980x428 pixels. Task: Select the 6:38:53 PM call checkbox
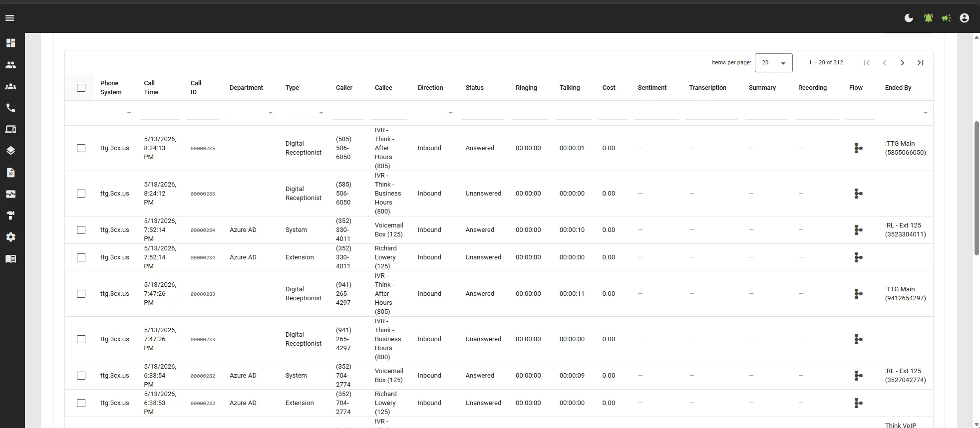click(x=81, y=403)
